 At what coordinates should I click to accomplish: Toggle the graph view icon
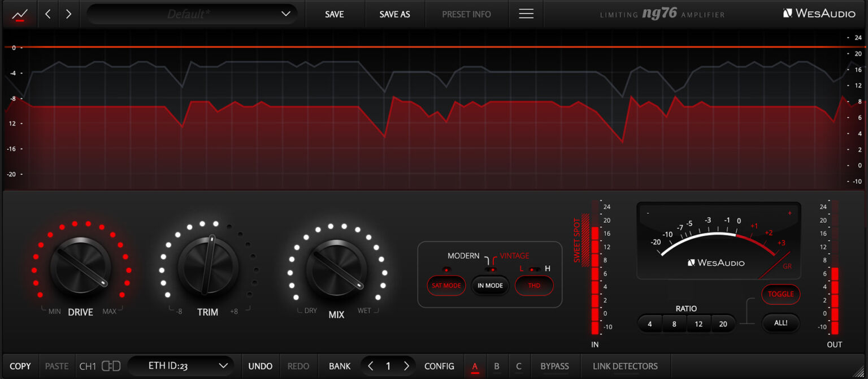tap(19, 14)
